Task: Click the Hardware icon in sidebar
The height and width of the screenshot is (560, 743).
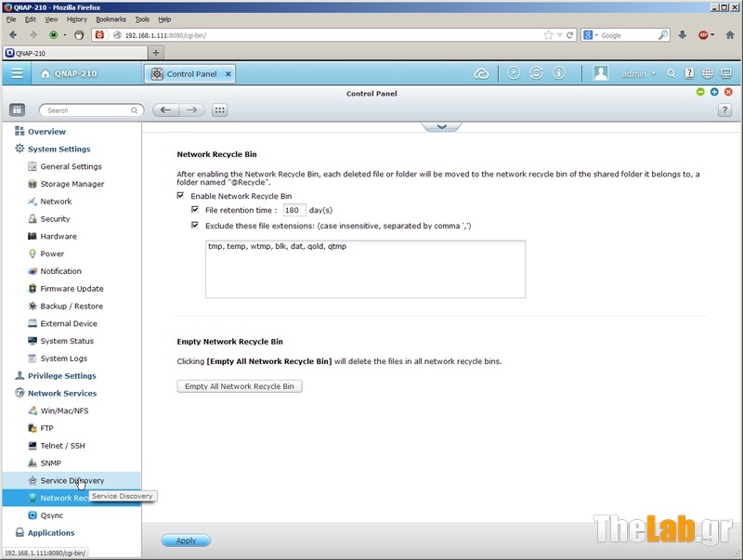Action: (x=33, y=237)
